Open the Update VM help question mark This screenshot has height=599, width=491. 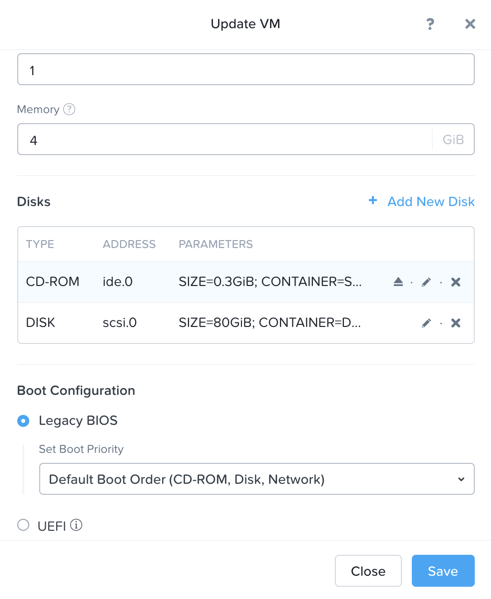click(x=430, y=24)
